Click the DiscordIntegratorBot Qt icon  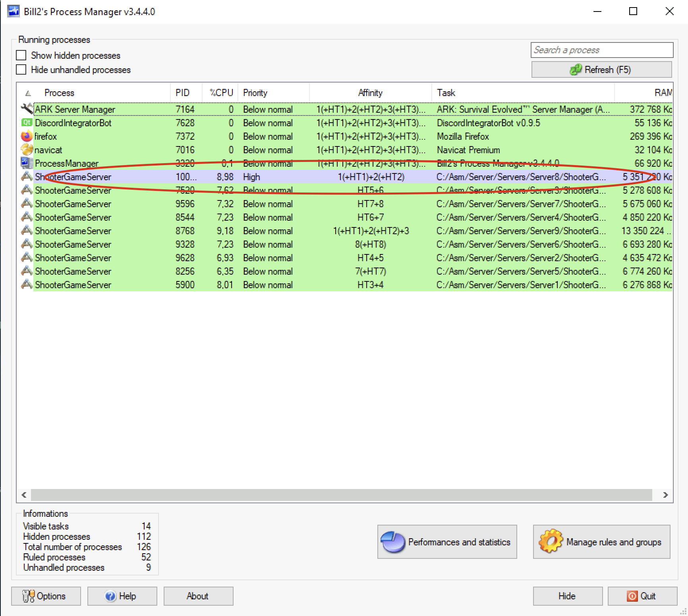(27, 123)
